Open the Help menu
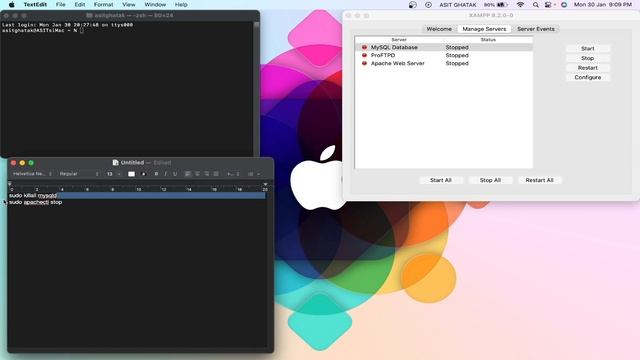640x360 pixels. [x=181, y=5]
